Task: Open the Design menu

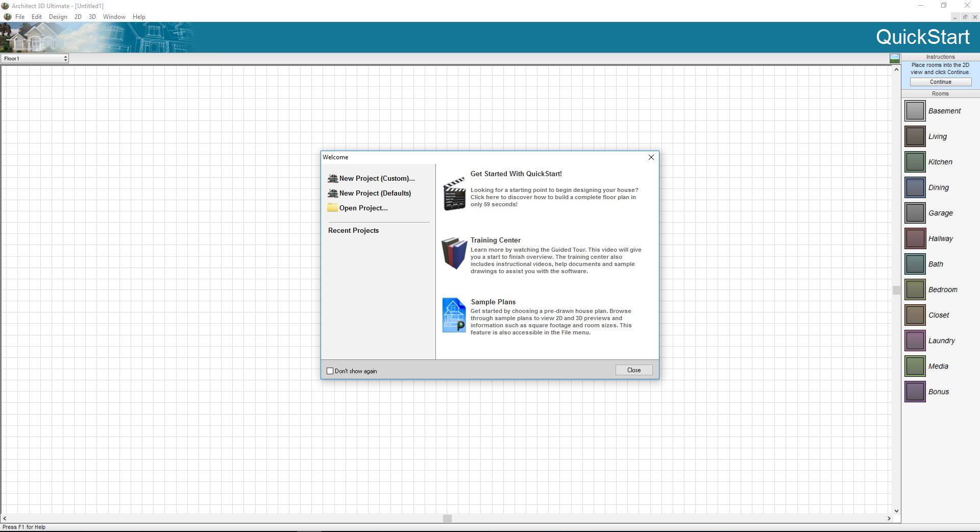Action: click(x=58, y=16)
